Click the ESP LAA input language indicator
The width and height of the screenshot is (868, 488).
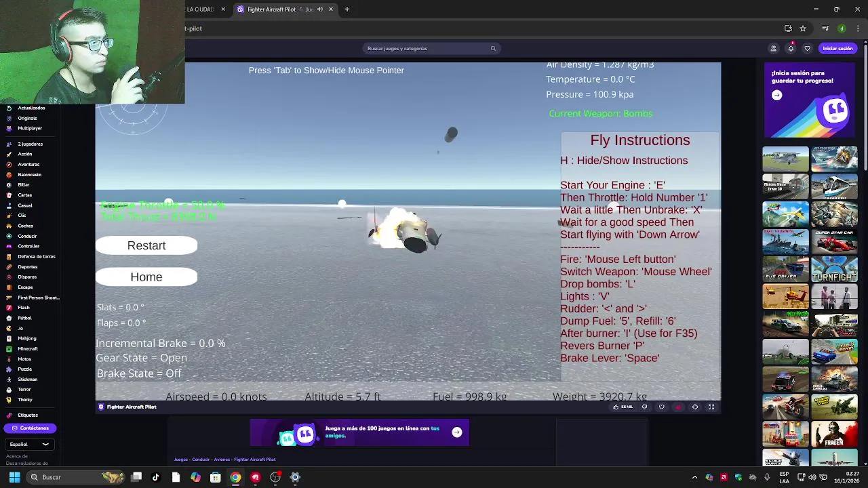point(784,477)
